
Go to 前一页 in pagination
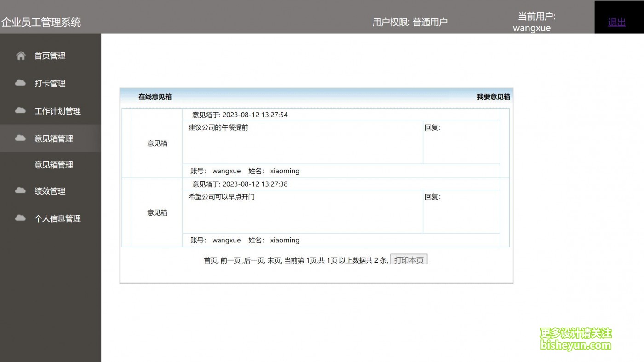[230, 260]
